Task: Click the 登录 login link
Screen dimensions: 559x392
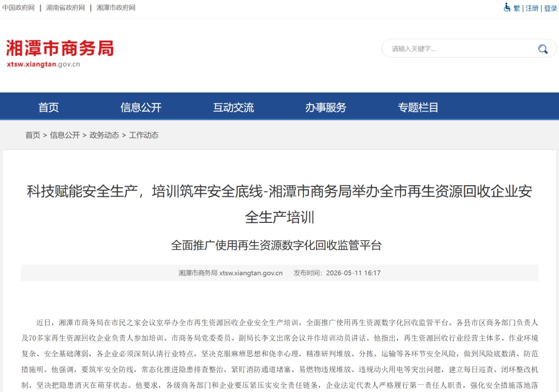Action: (x=550, y=8)
